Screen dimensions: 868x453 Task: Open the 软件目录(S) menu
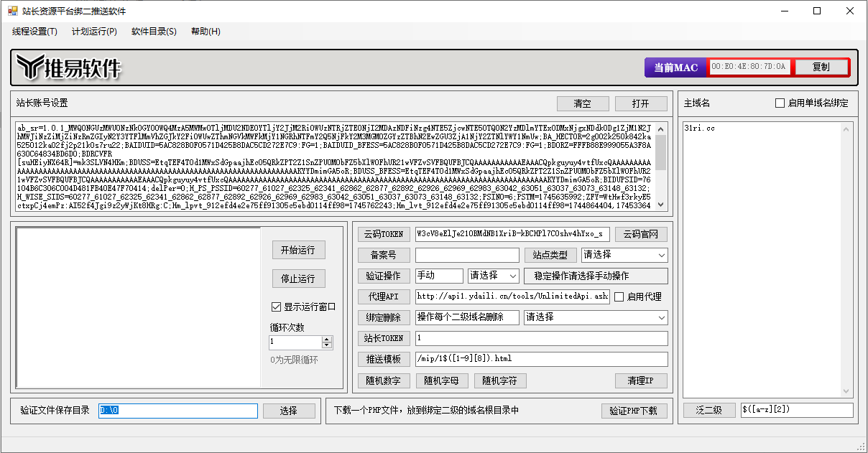(154, 32)
